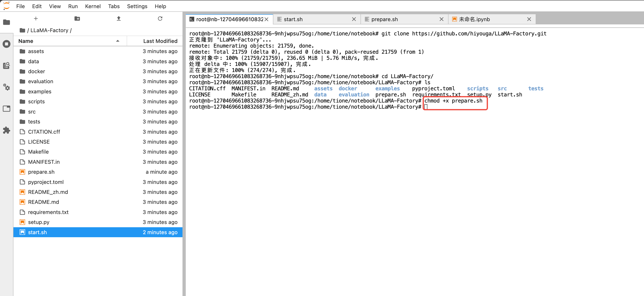Click the terminal cursor prompt line
The width and height of the screenshot is (644, 296).
426,107
